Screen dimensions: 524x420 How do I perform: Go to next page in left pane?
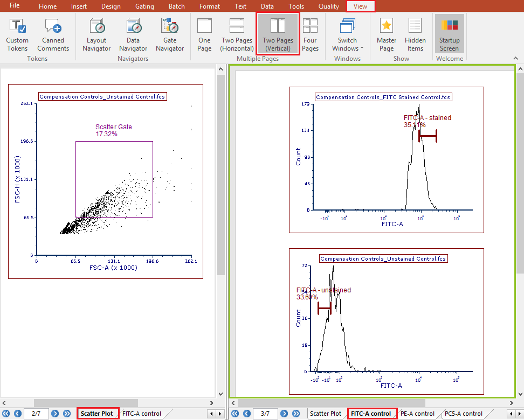point(55,414)
